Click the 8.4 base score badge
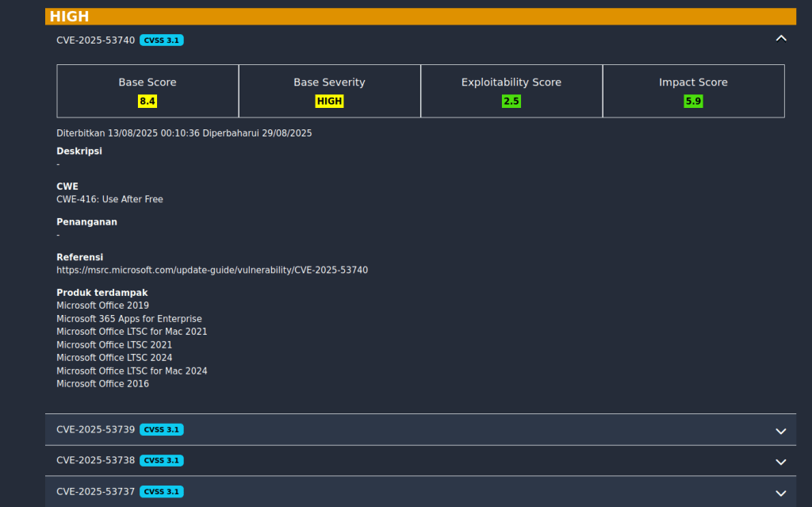The image size is (812, 507). coord(147,101)
